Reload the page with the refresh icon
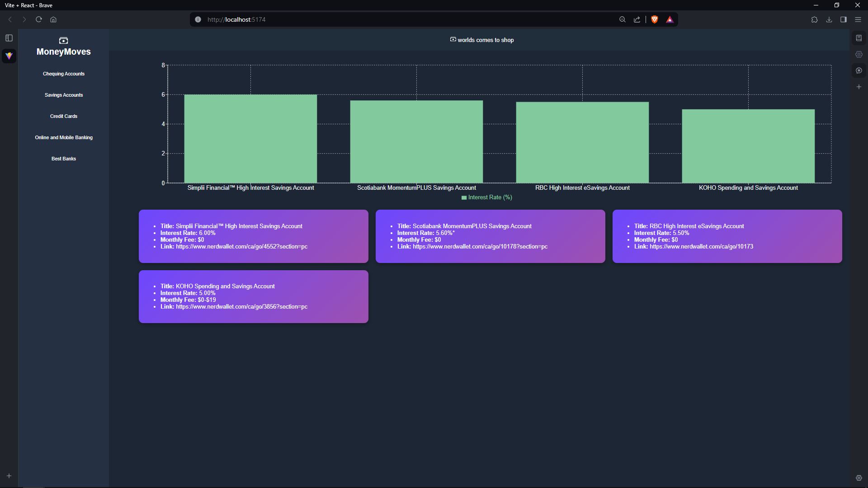Screen dimensions: 868x488 coord(39,19)
